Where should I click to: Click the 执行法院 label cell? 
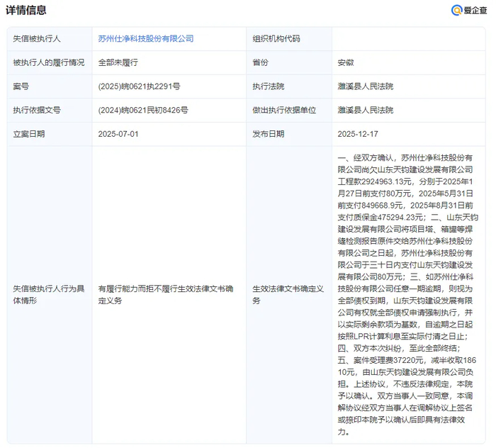pyautogui.click(x=268, y=86)
